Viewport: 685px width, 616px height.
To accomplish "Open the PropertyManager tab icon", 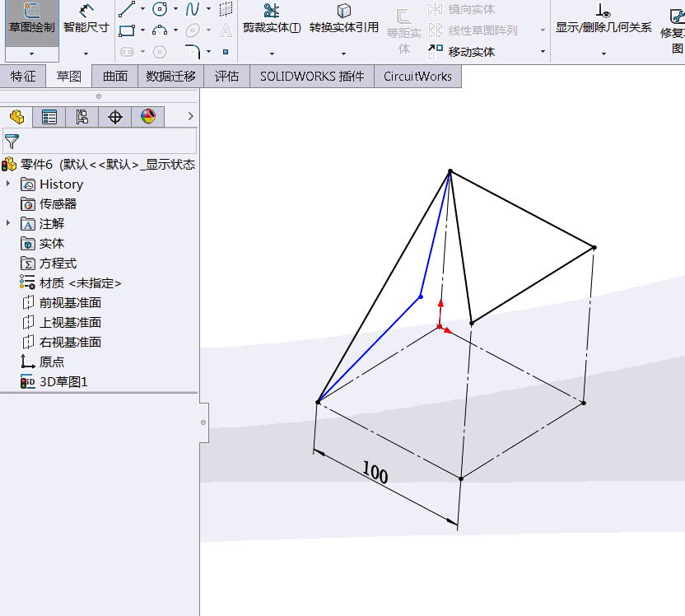I will click(49, 117).
